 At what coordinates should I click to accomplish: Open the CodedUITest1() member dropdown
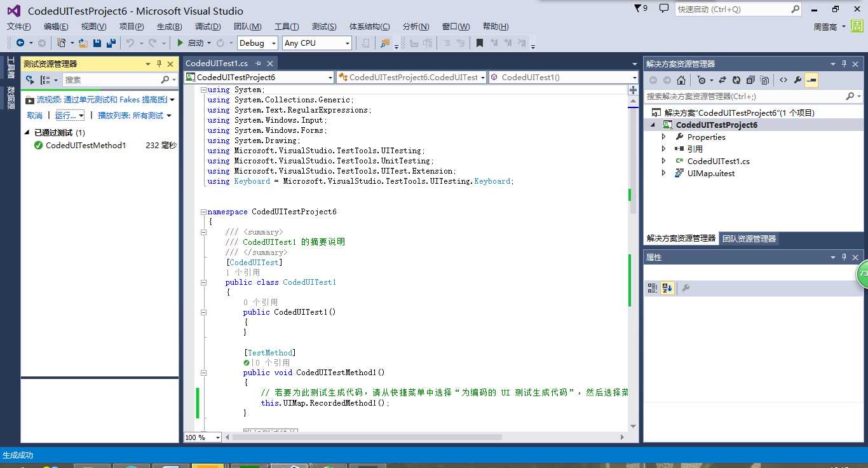click(x=564, y=77)
